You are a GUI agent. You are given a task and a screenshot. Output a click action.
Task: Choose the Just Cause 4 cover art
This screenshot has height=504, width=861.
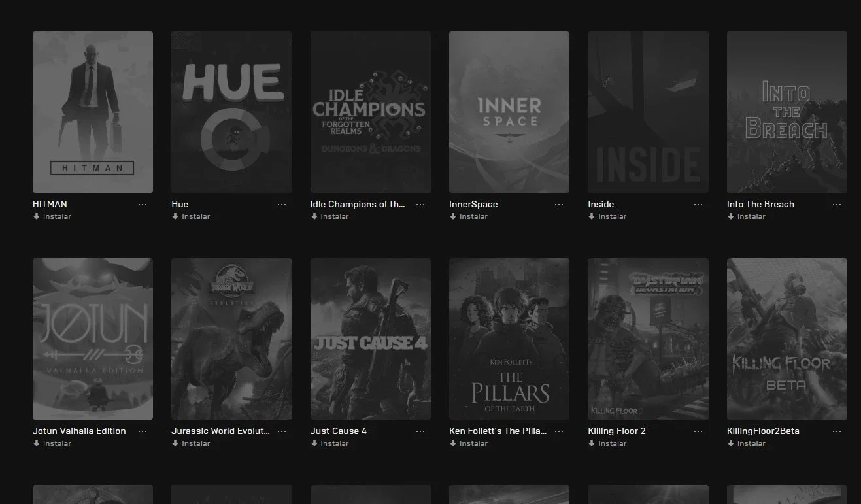click(371, 339)
